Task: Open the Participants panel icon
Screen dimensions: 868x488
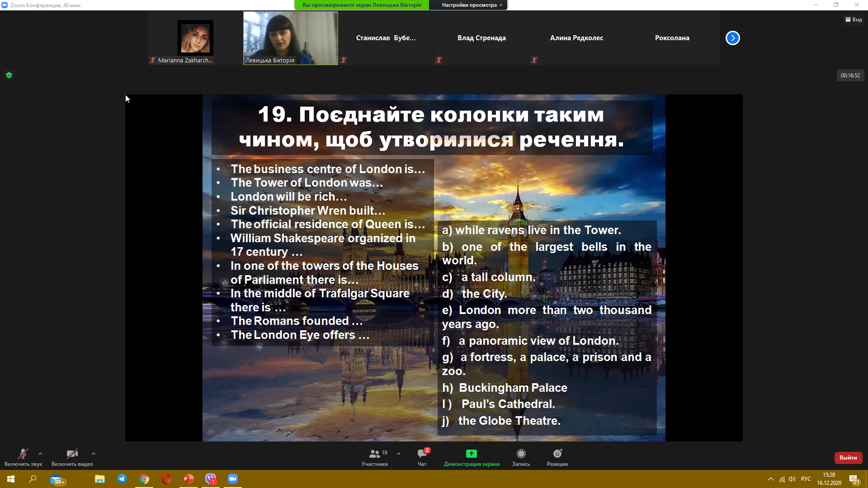Action: 375,454
